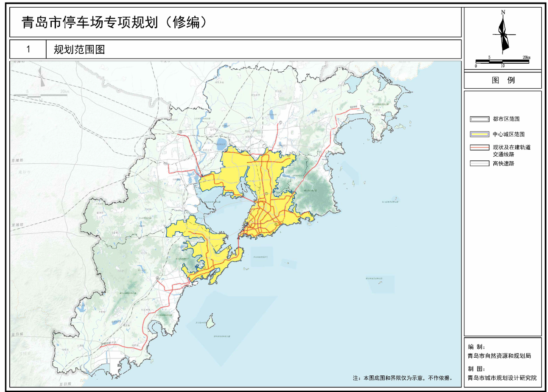Click the 青岛市自然资源和规划局 text
The width and height of the screenshot is (548, 392).
point(499,356)
